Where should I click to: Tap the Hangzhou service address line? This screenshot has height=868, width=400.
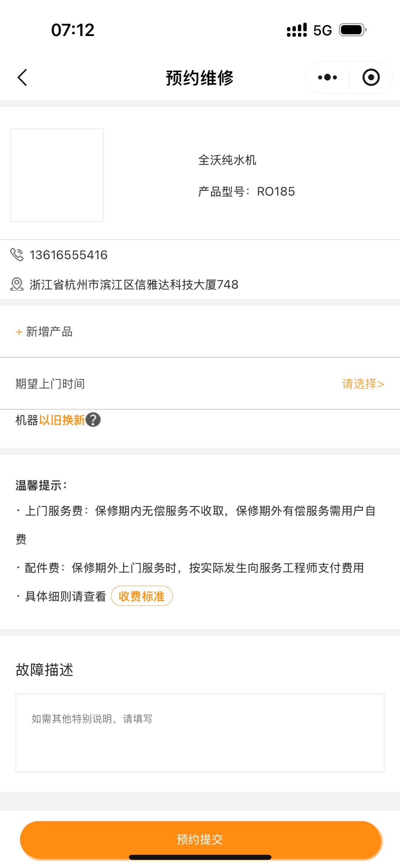[x=134, y=284]
